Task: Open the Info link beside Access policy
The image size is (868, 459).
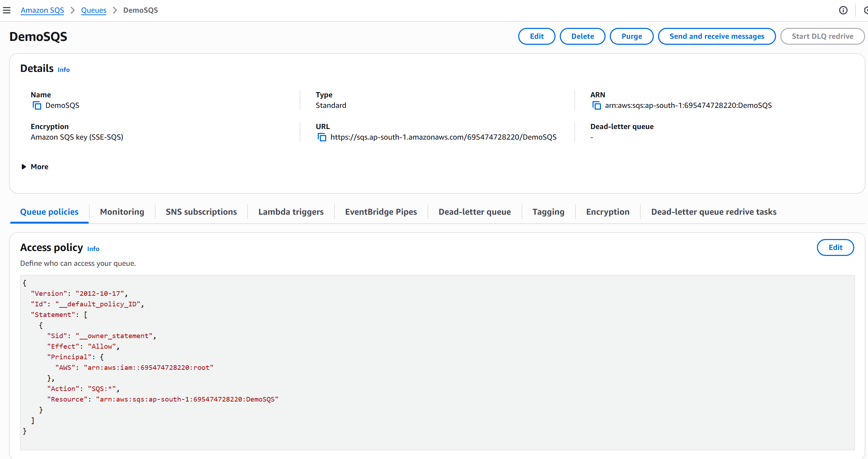Action: pyautogui.click(x=93, y=249)
